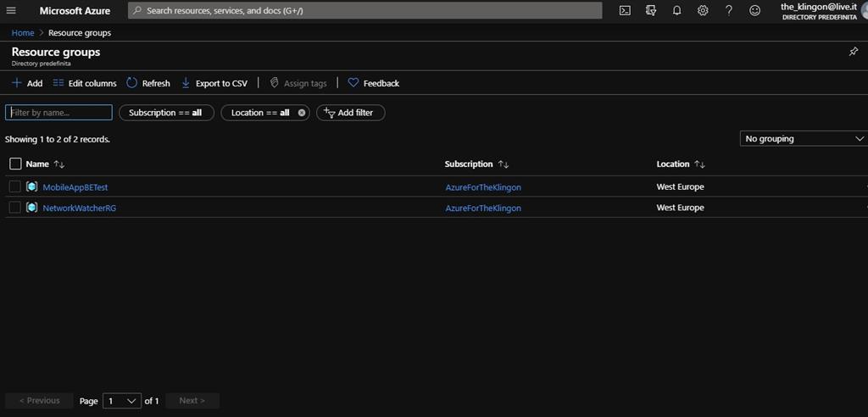The height and width of the screenshot is (417, 868).
Task: Focus the global search resources box
Action: coord(364,10)
